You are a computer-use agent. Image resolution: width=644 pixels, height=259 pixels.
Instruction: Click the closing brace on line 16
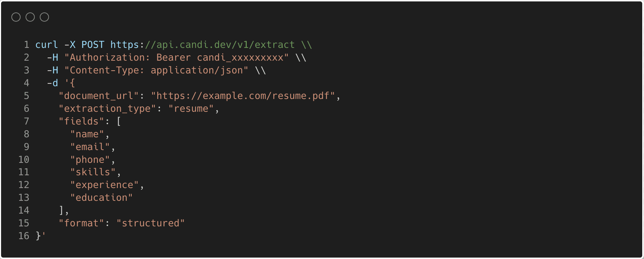pyautogui.click(x=38, y=236)
